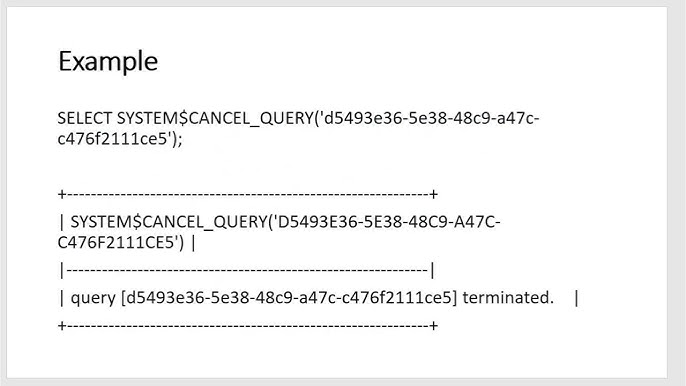Click the plus sign starting the top border
Screen dimensions: 686x386
(62, 194)
